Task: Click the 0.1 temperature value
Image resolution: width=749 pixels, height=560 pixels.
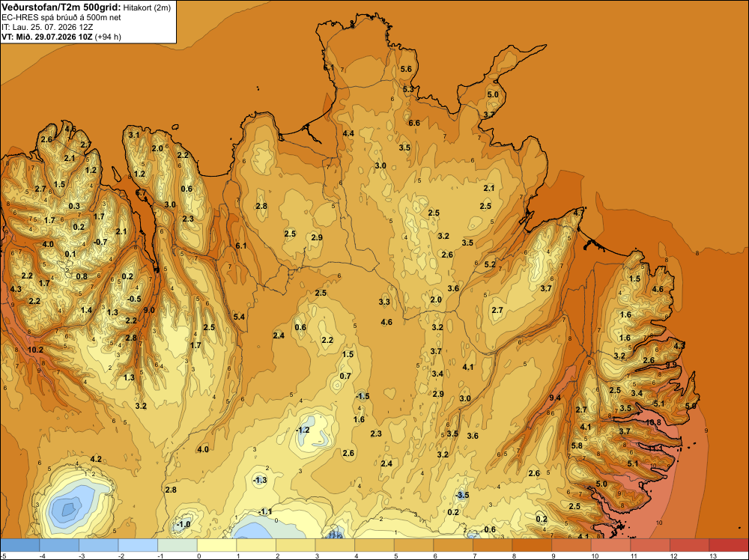Action: click(x=70, y=254)
